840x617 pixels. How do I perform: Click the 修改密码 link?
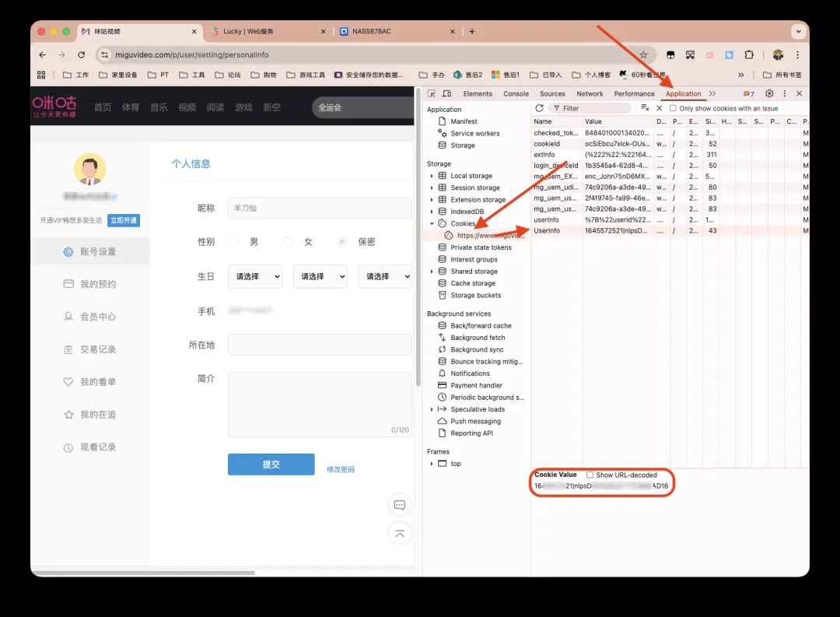click(341, 469)
